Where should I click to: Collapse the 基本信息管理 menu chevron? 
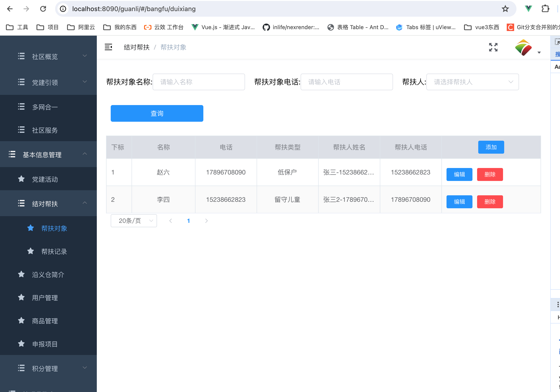pyautogui.click(x=85, y=154)
